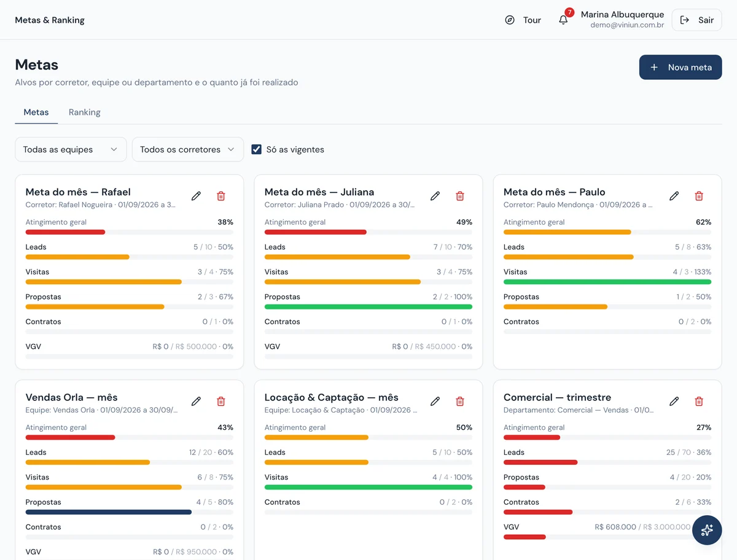This screenshot has width=737, height=560.
Task: Click the Tour link in header
Action: pyautogui.click(x=523, y=20)
